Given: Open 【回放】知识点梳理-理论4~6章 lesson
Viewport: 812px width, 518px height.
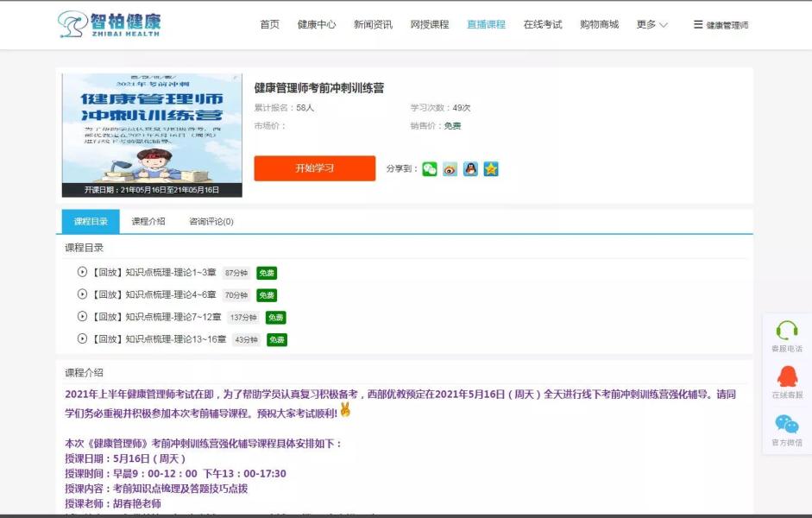Looking at the screenshot, I should 154,294.
